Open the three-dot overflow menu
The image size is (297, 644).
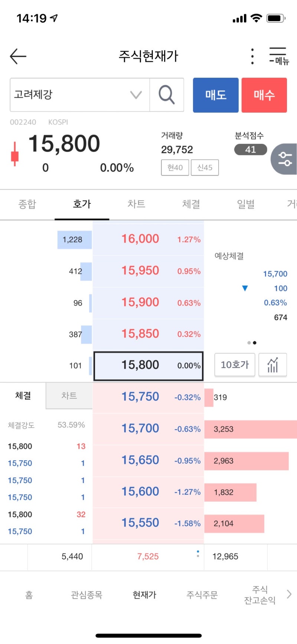(x=252, y=56)
